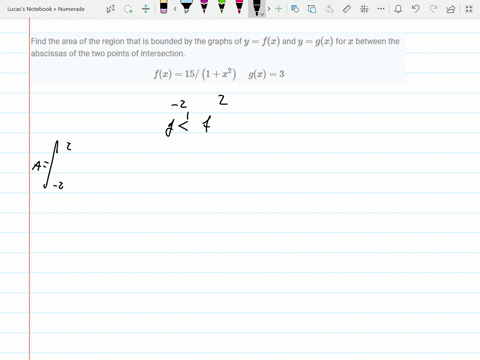Open the Math assistant tool
This screenshot has height=360, width=480.
click(x=364, y=9)
